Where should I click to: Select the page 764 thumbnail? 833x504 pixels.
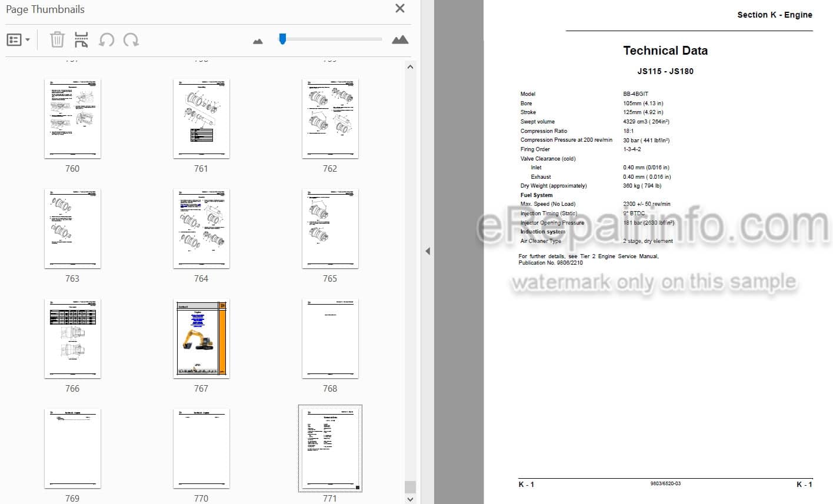201,229
